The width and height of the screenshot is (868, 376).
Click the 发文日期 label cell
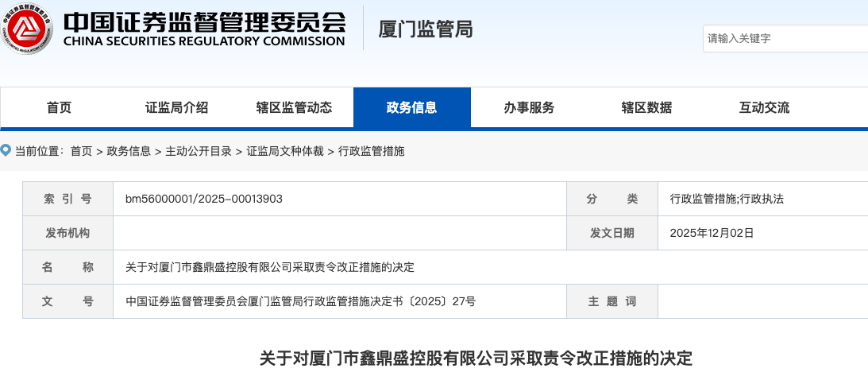click(x=612, y=233)
